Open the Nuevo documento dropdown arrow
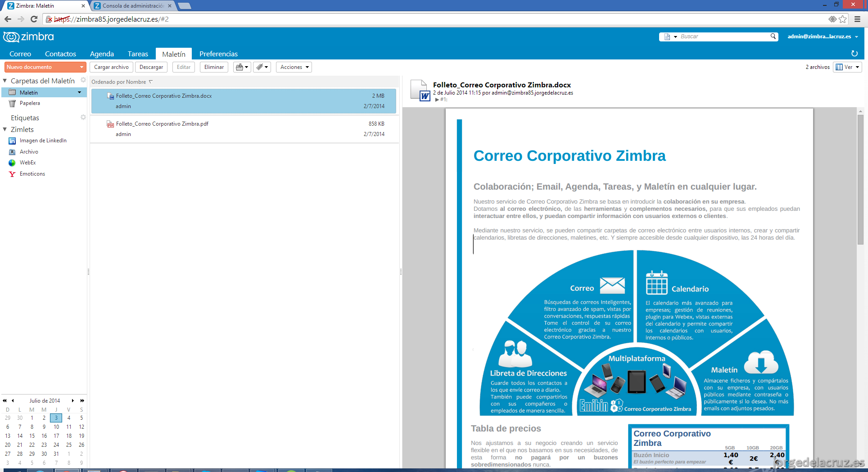868x472 pixels. [81, 67]
